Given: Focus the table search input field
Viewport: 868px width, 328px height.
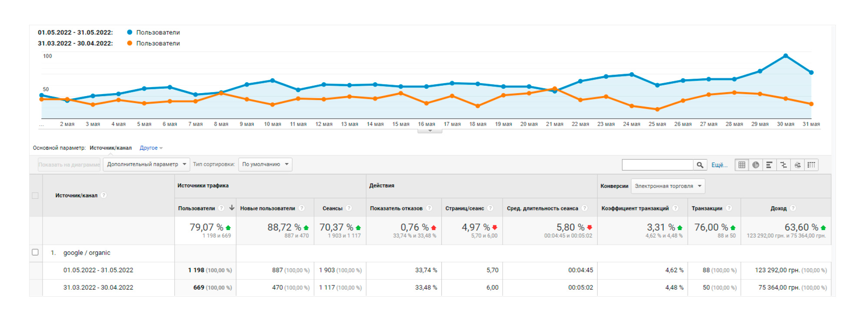Looking at the screenshot, I should coord(658,165).
